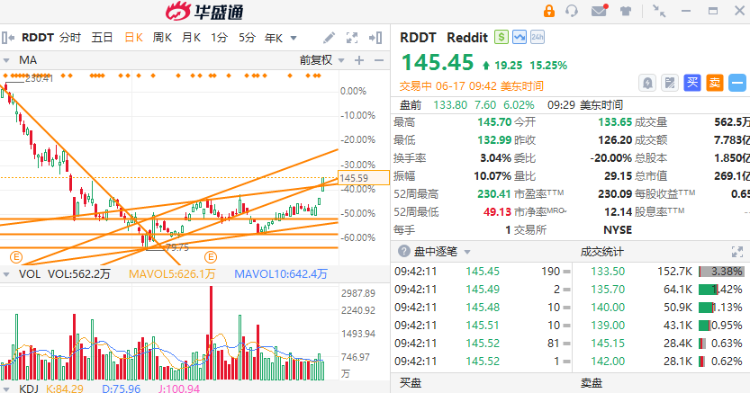Click the orange 卖 sell button

(x=715, y=83)
